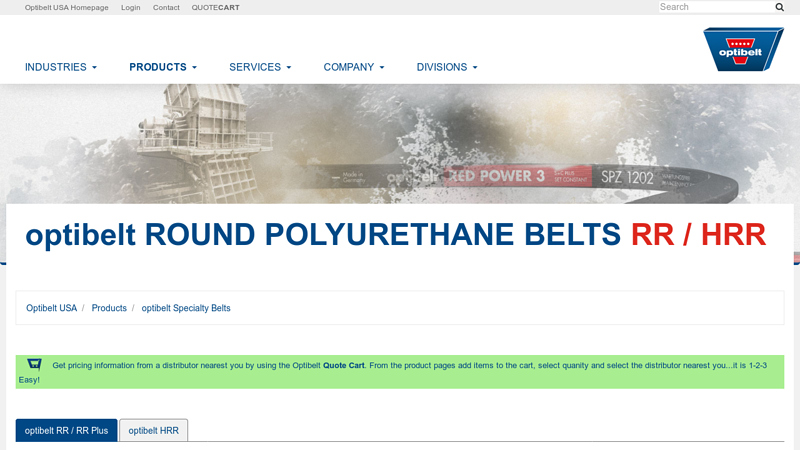Click the Optibelt logo
Image resolution: width=800 pixels, height=450 pixels.
[x=743, y=49]
